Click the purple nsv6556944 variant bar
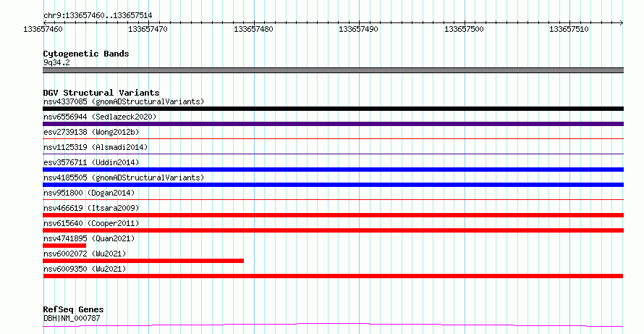Image resolution: width=644 pixels, height=334 pixels. 333,124
